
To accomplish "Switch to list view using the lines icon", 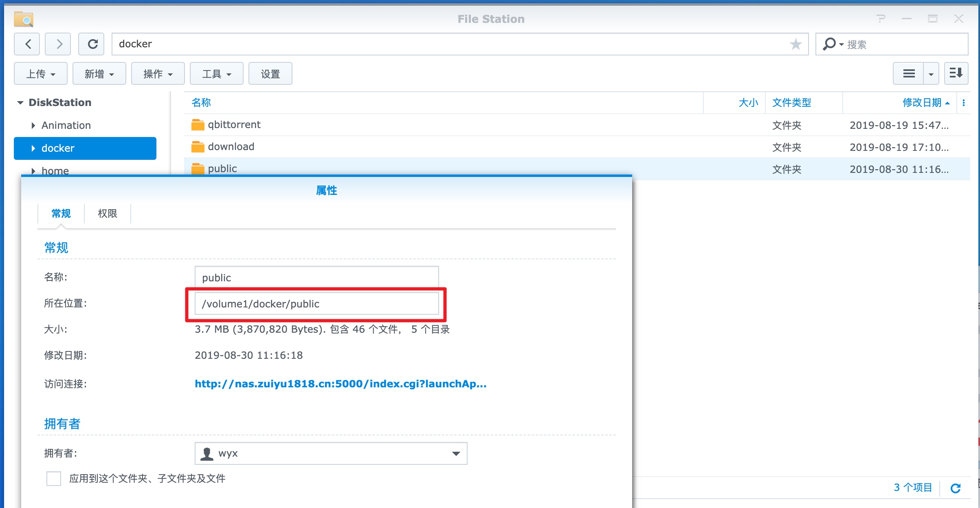I will 909,74.
